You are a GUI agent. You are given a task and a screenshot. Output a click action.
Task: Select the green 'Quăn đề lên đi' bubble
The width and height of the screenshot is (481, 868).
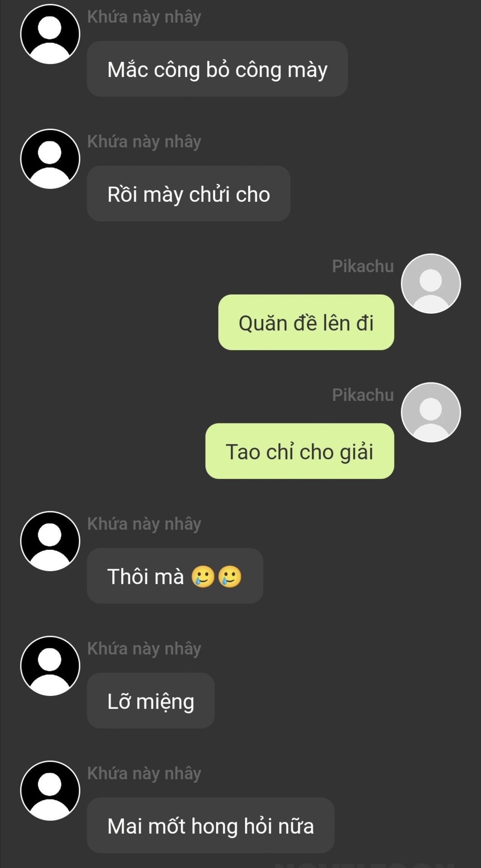point(306,322)
